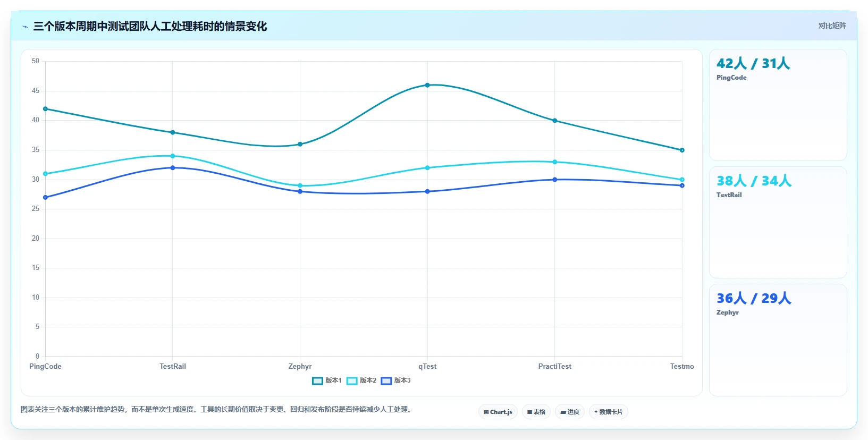The image size is (868, 440).
Task: Select the 版本2 data point at Testmo
Action: [682, 180]
